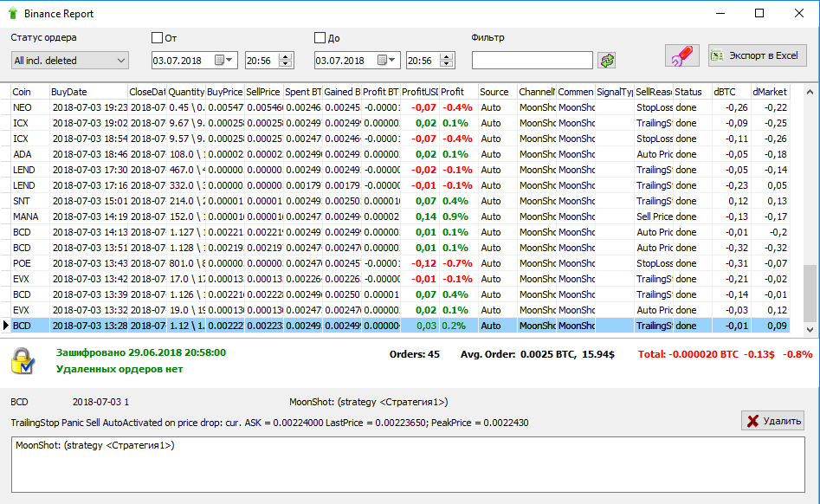Select the ADA order row
Image resolution: width=820 pixels, height=504 pixels.
400,154
